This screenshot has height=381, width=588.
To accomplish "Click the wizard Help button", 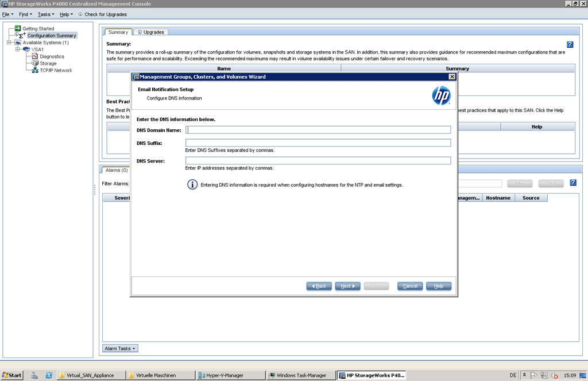I will [x=438, y=286].
